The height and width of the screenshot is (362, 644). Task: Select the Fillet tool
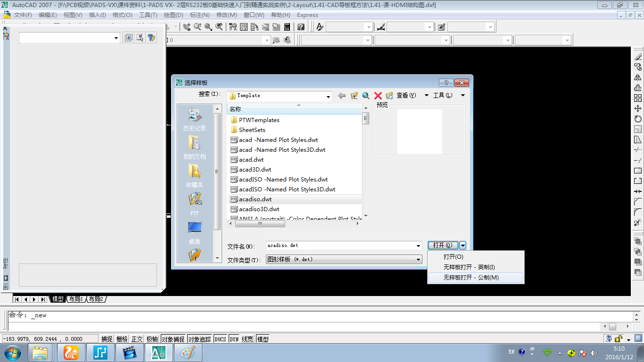638,212
